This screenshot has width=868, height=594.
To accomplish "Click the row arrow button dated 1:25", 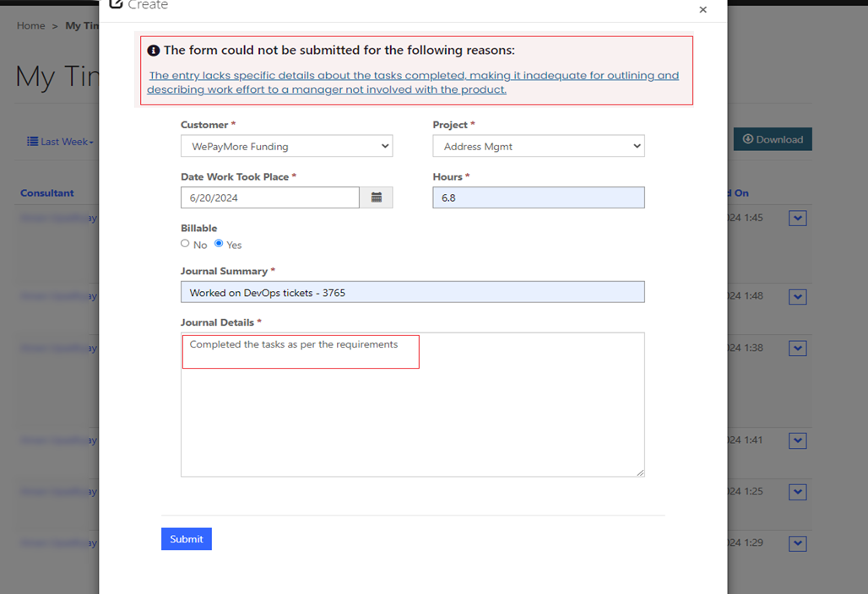I will point(798,492).
